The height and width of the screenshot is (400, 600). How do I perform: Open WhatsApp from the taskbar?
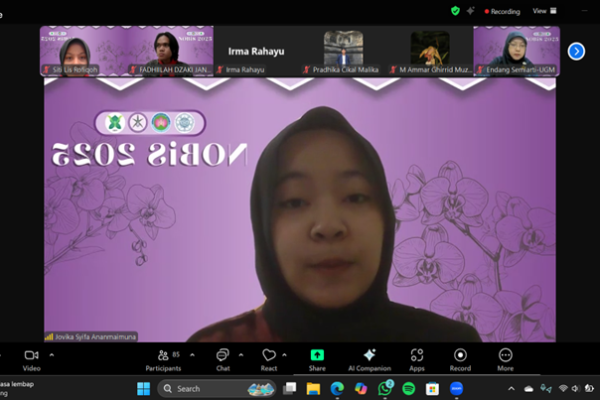[x=385, y=388]
